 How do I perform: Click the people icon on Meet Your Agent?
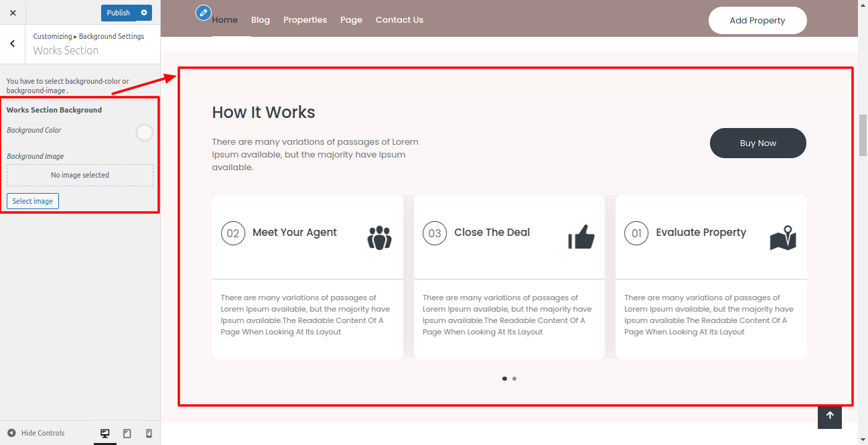click(x=379, y=238)
